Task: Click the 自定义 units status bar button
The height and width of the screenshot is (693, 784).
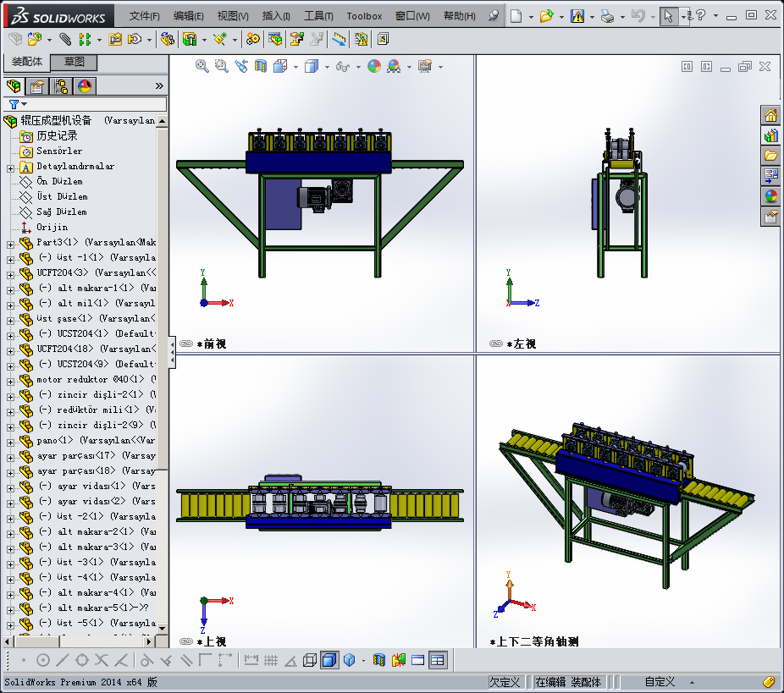Action: [x=660, y=682]
